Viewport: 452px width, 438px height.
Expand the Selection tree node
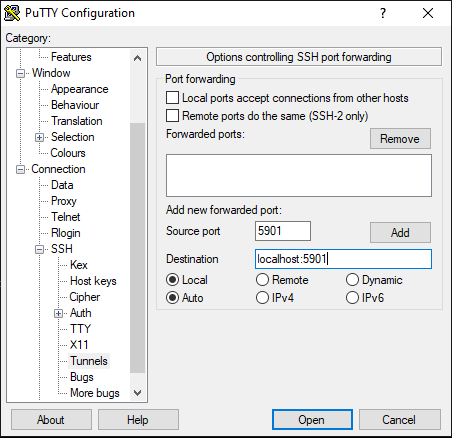pyautogui.click(x=39, y=137)
